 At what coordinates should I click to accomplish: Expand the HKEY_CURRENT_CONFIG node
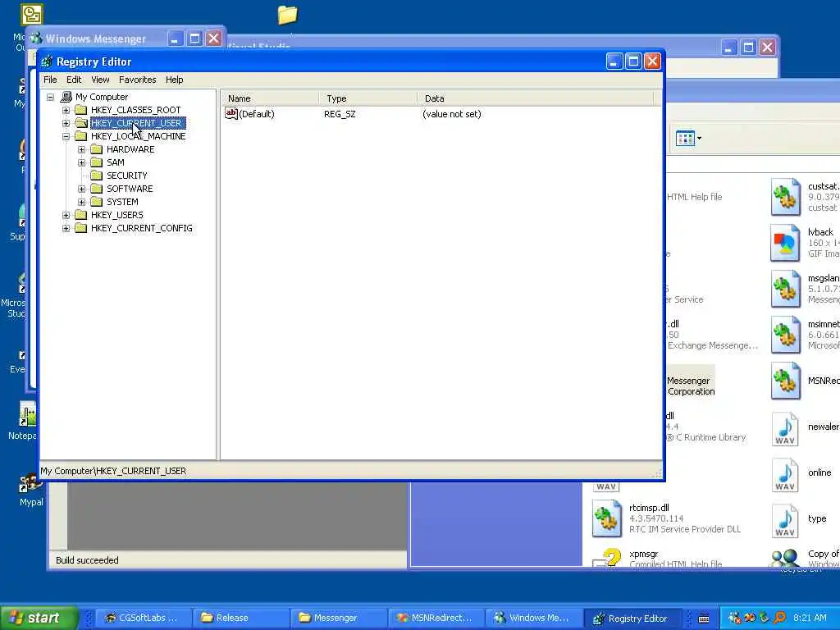pos(66,228)
